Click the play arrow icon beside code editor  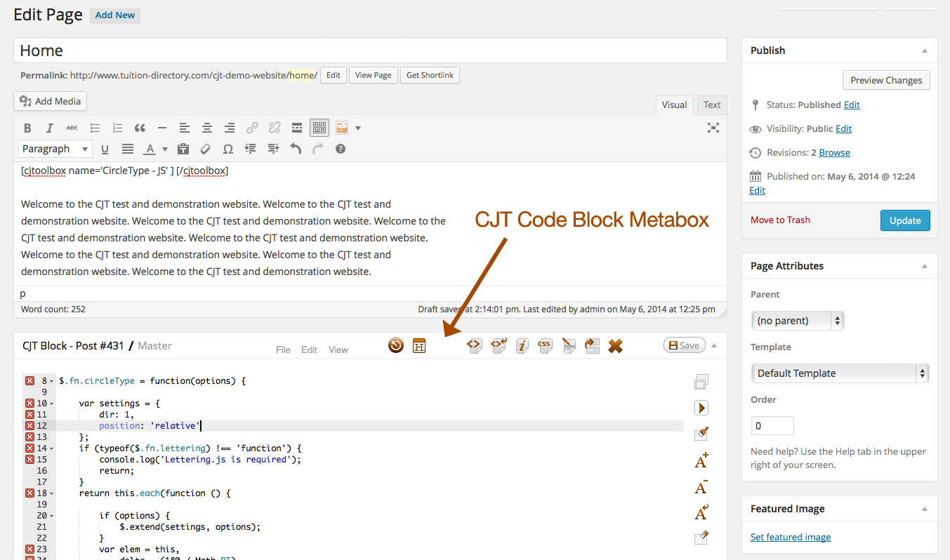[x=701, y=408]
